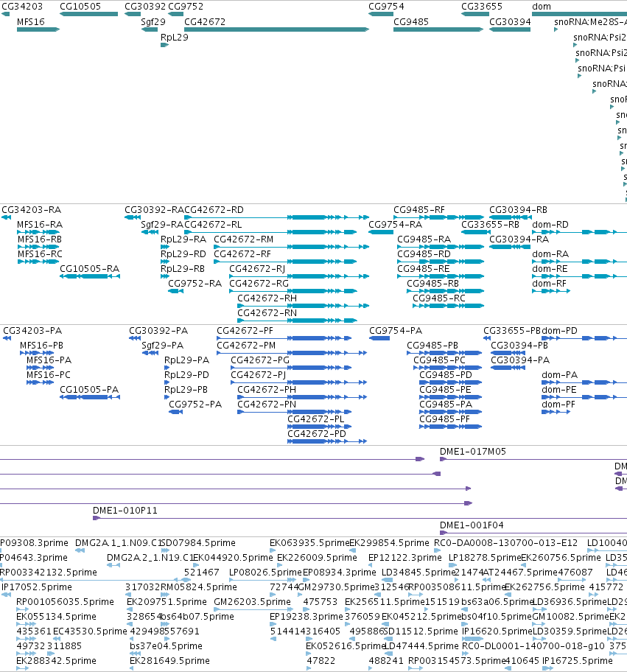Click the CG9754 gene label
Image resolution: width=627 pixels, height=672 pixels.
tap(386, 7)
